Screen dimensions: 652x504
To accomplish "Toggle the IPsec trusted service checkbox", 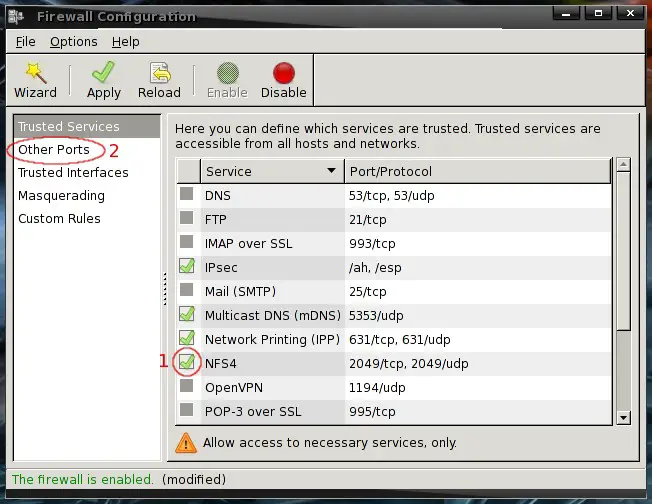I will point(186,267).
